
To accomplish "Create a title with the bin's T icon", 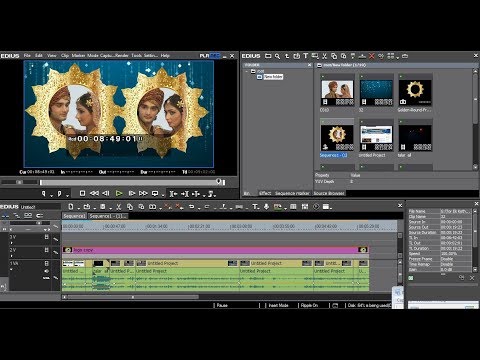I will 305,56.
